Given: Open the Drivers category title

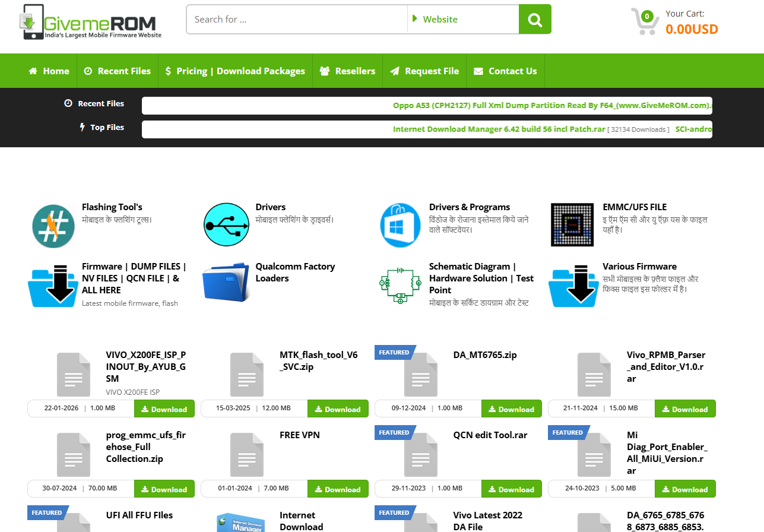Looking at the screenshot, I should tap(271, 207).
